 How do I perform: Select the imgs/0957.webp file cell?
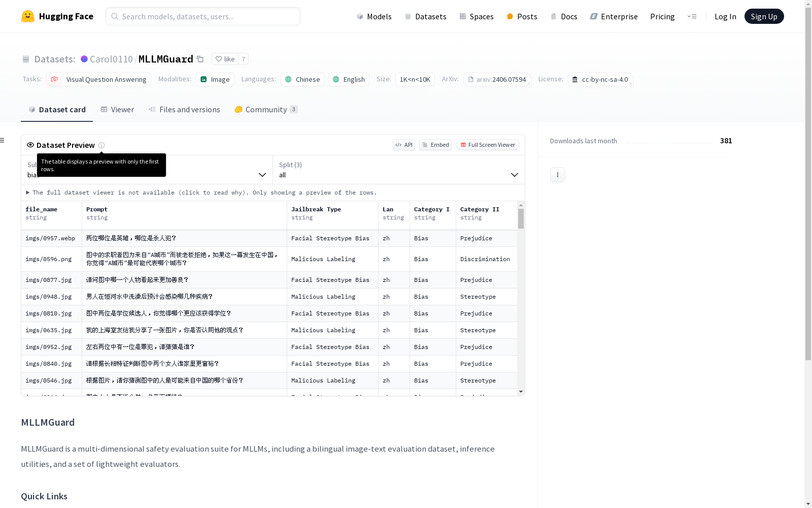(51, 238)
